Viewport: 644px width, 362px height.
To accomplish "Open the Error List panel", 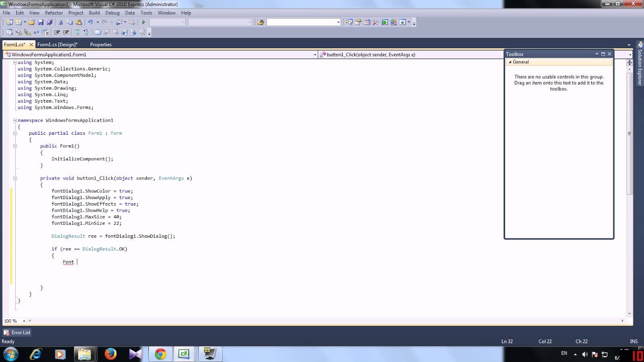I will coord(17,332).
